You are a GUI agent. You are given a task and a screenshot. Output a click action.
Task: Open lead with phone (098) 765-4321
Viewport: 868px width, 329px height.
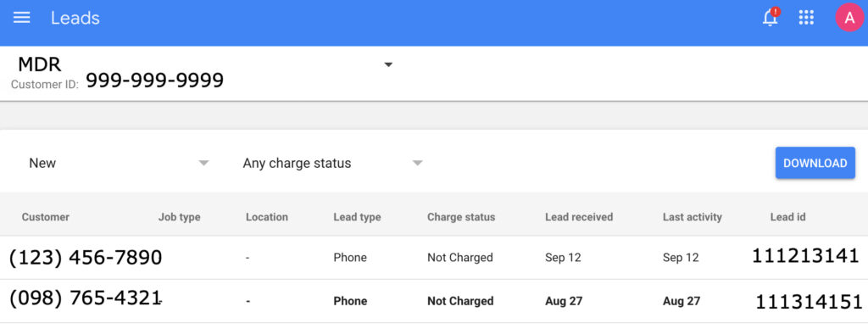click(85, 298)
